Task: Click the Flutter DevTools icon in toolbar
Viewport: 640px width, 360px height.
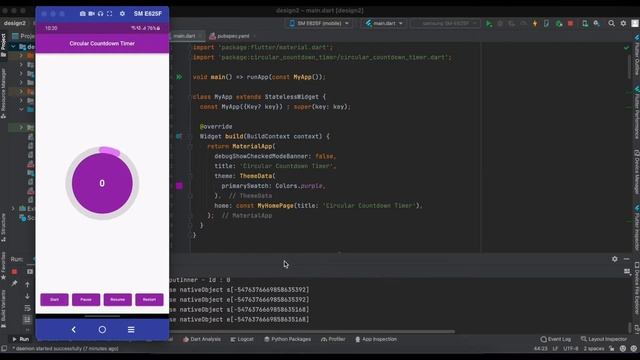Action: click(547, 24)
